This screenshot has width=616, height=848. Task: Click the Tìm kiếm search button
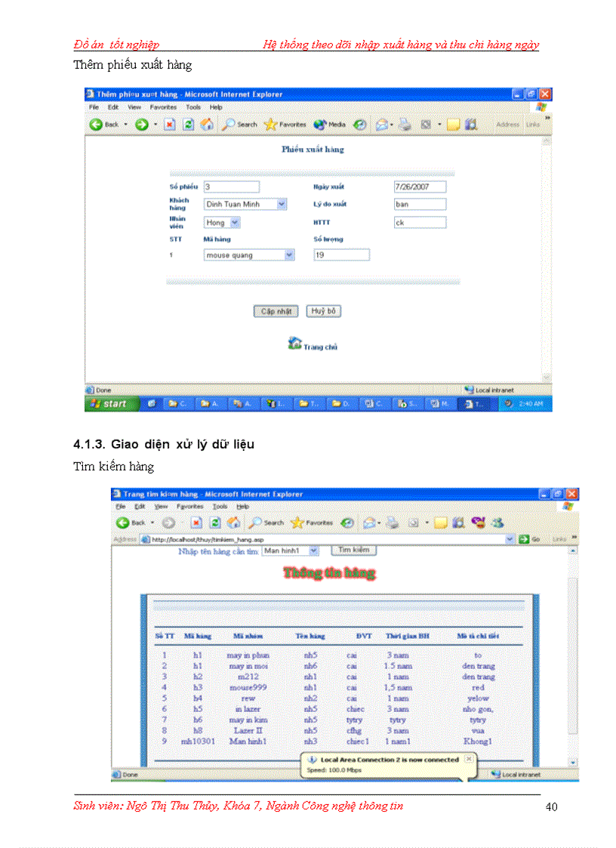pos(353,550)
